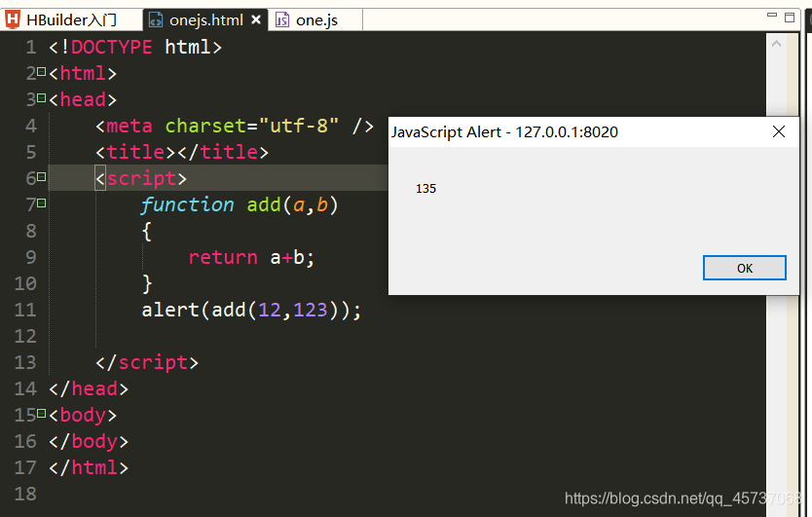Click the JS file icon on one.js tab

pos(281,20)
